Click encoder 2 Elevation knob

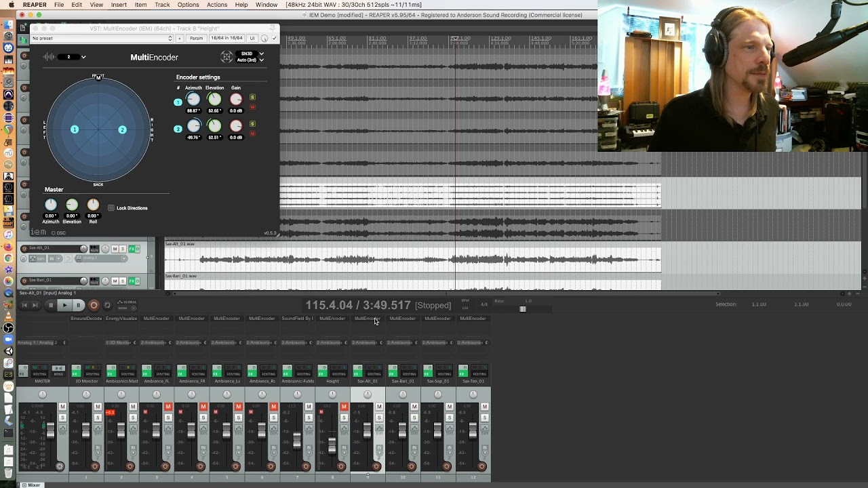pyautogui.click(x=214, y=126)
